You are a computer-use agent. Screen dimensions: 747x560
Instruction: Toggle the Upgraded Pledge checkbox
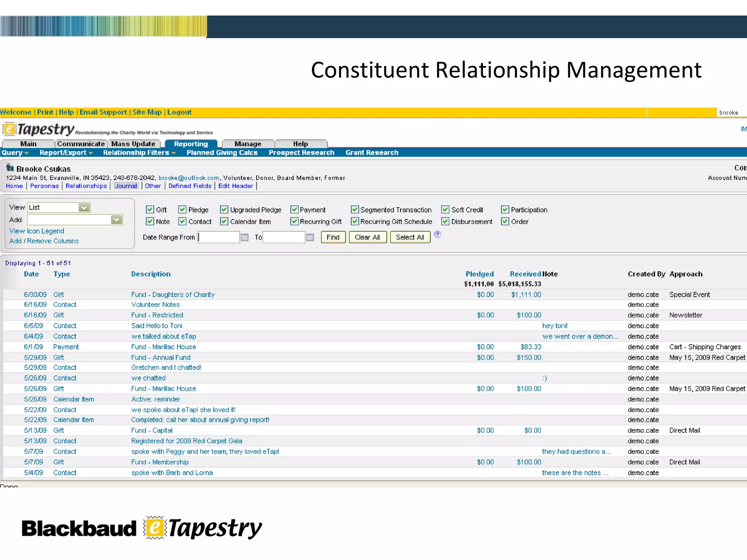[x=224, y=209]
